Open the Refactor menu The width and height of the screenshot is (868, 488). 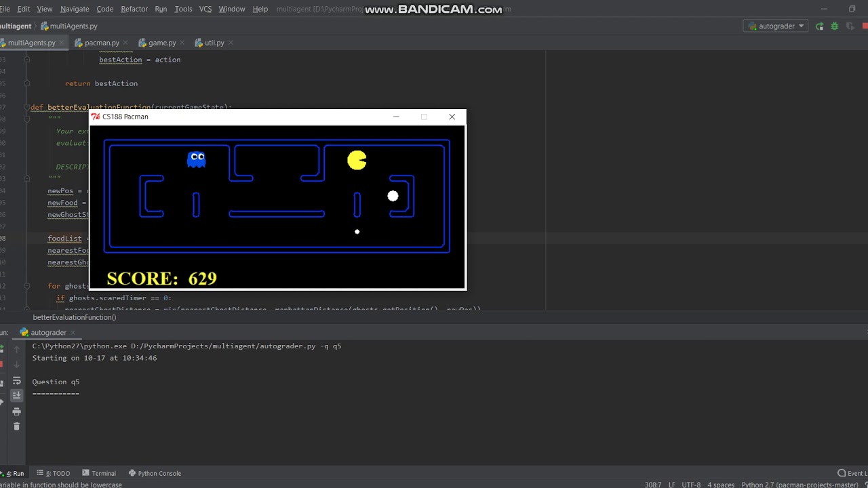(134, 9)
